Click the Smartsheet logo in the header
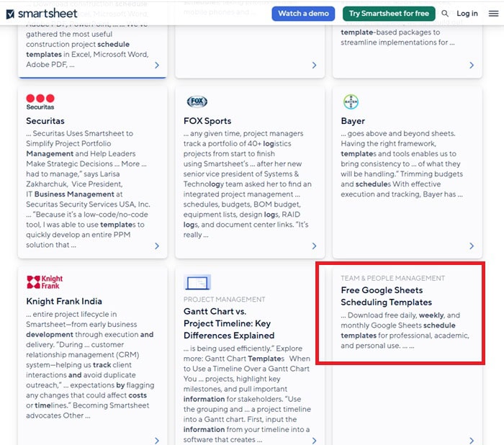Viewport: 504px width, 445px height. (x=42, y=14)
